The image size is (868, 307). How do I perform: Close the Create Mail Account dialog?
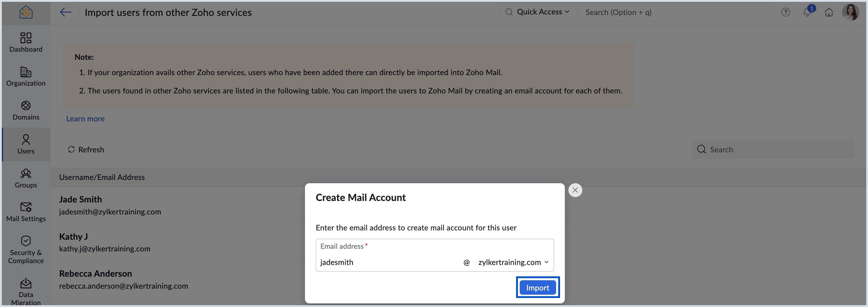[575, 190]
